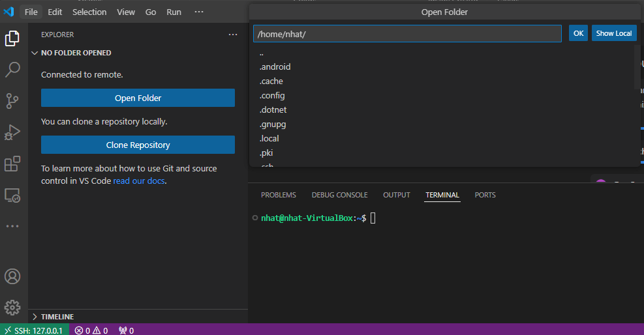The height and width of the screenshot is (335, 644).
Task: Open Explorer's more actions ellipsis
Action: [233, 35]
